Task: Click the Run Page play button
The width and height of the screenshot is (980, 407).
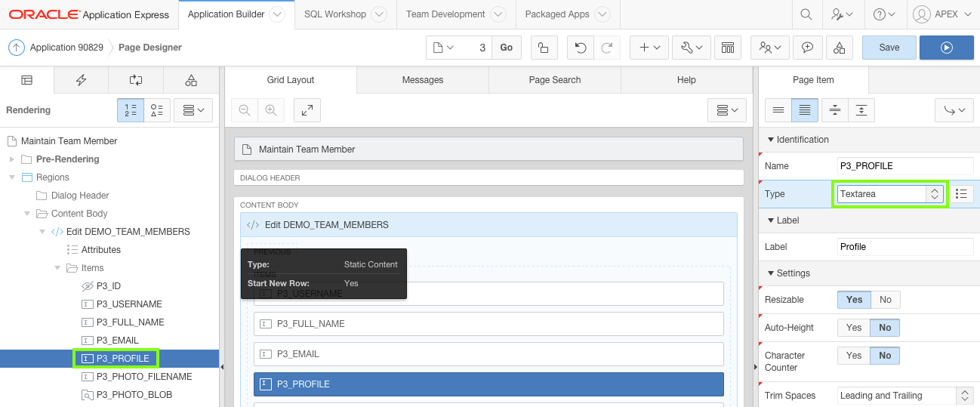Action: (946, 48)
